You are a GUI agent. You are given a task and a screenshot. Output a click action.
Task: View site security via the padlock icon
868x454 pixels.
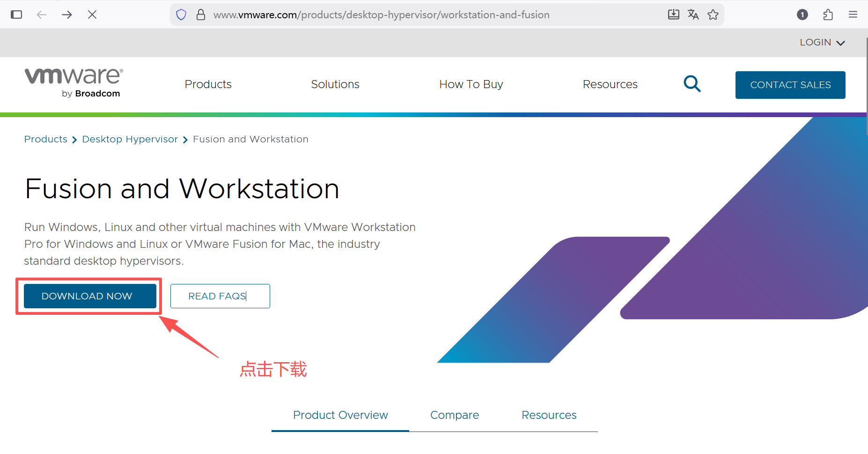201,15
